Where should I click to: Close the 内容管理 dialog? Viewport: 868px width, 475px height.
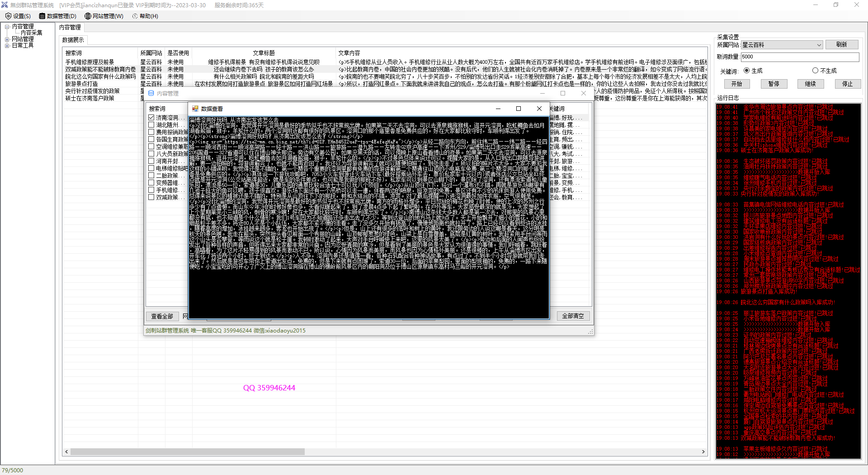tap(584, 93)
